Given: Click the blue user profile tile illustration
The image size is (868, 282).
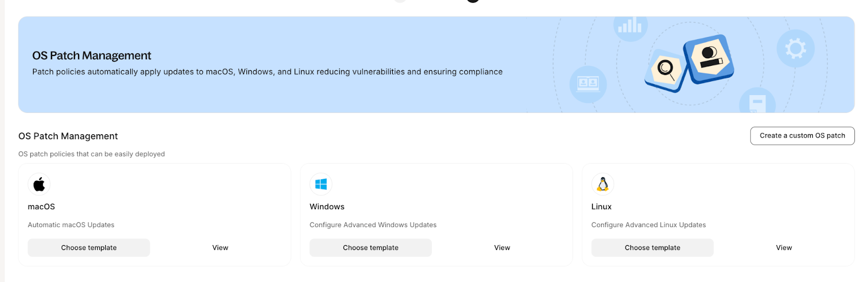Looking at the screenshot, I should coord(709,58).
